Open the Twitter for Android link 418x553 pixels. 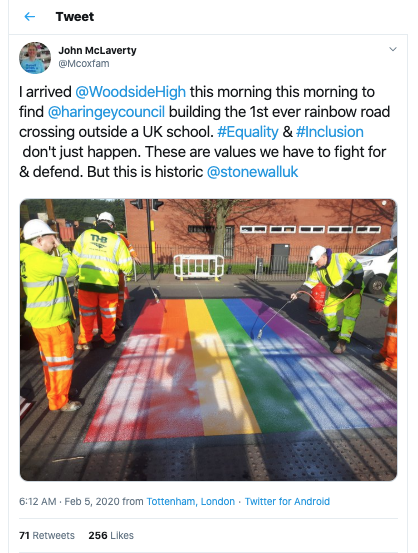[287, 502]
